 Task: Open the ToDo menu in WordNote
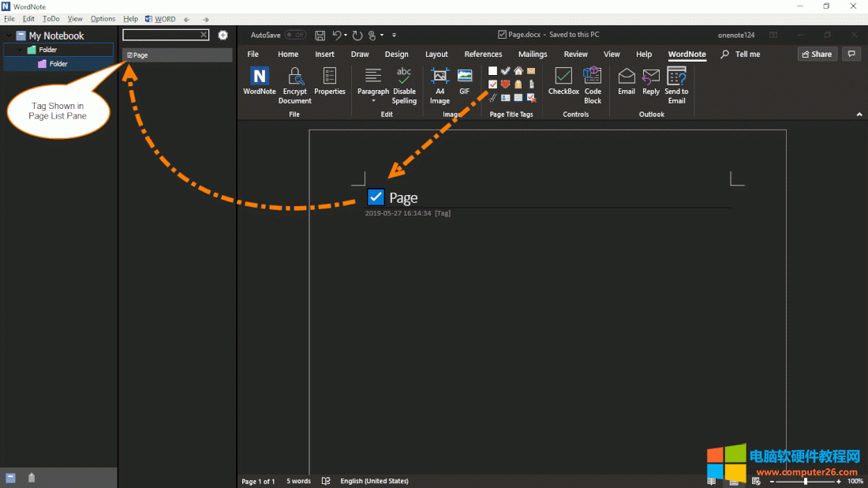click(51, 19)
